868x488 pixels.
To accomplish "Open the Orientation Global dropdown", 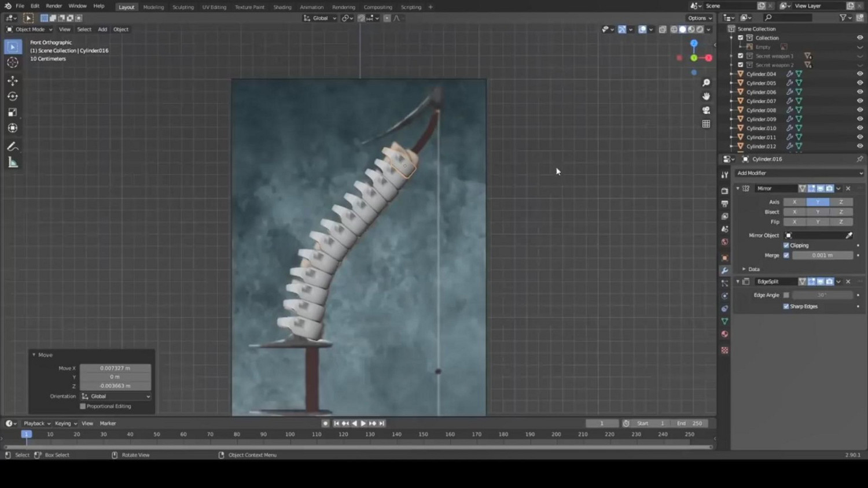I will click(x=116, y=396).
